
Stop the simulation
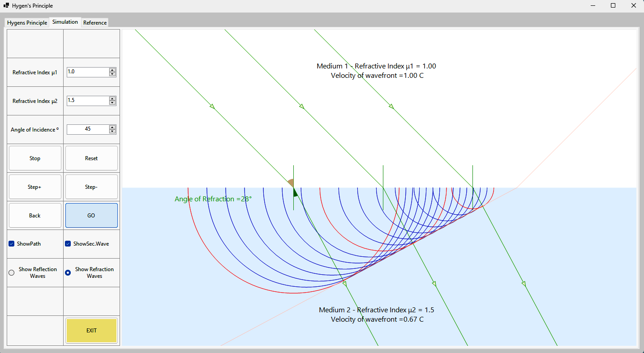tap(35, 158)
